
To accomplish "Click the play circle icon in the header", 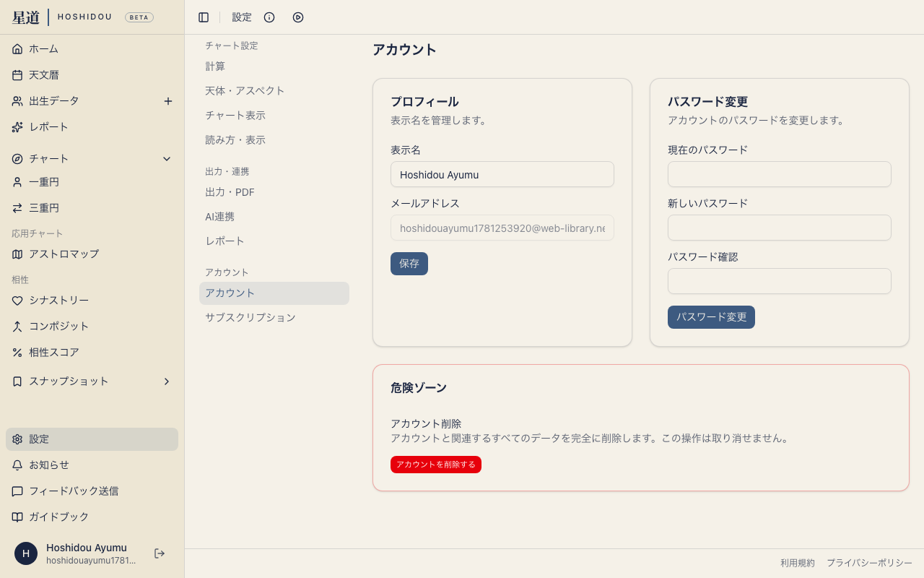I will [x=298, y=17].
